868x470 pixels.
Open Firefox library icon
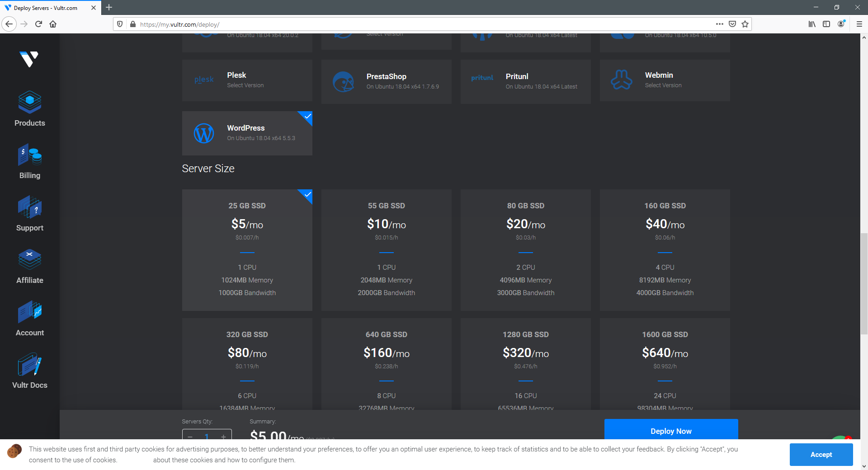coord(812,24)
